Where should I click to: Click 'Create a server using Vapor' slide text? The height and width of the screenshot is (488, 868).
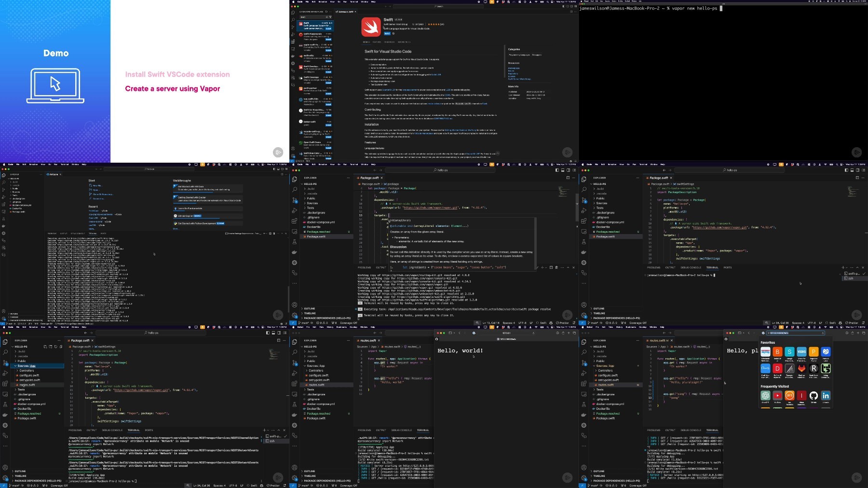[x=173, y=89]
